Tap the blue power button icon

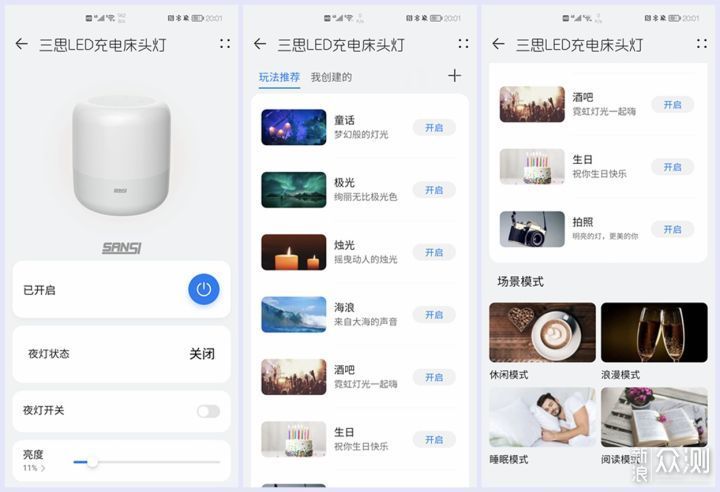point(204,289)
